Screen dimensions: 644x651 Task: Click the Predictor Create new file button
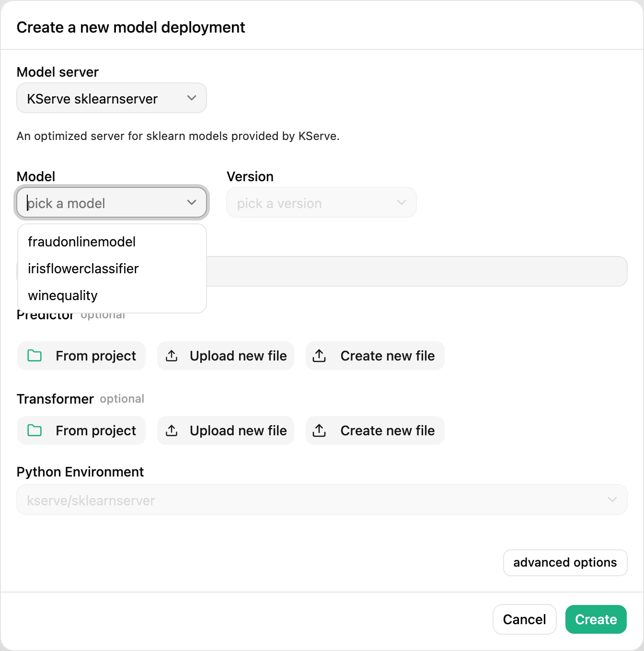[375, 356]
